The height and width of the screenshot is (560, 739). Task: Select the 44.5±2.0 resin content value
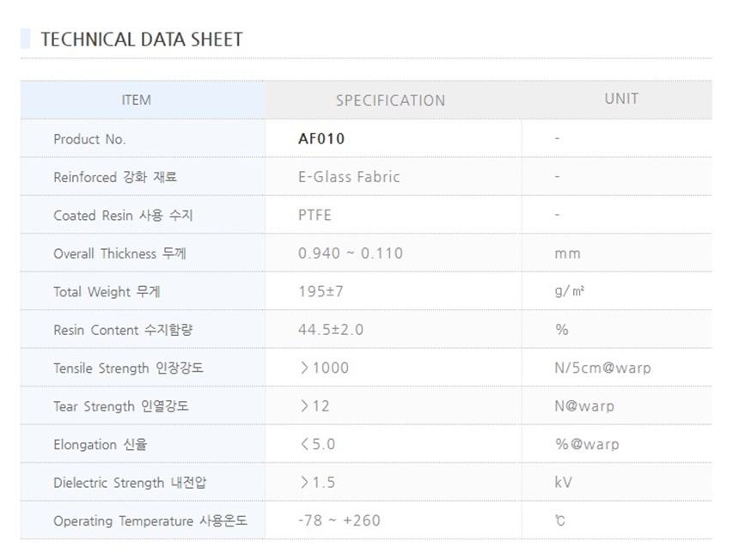click(x=331, y=330)
